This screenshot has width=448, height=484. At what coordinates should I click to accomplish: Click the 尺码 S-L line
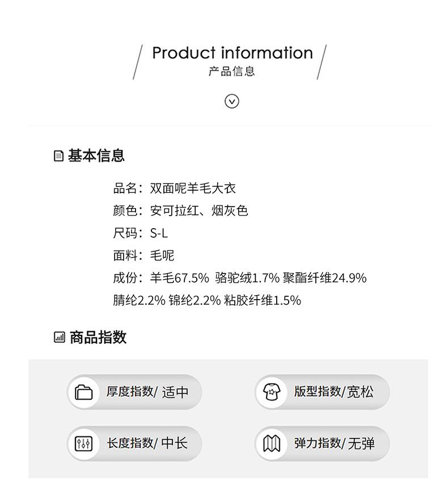coord(141,233)
